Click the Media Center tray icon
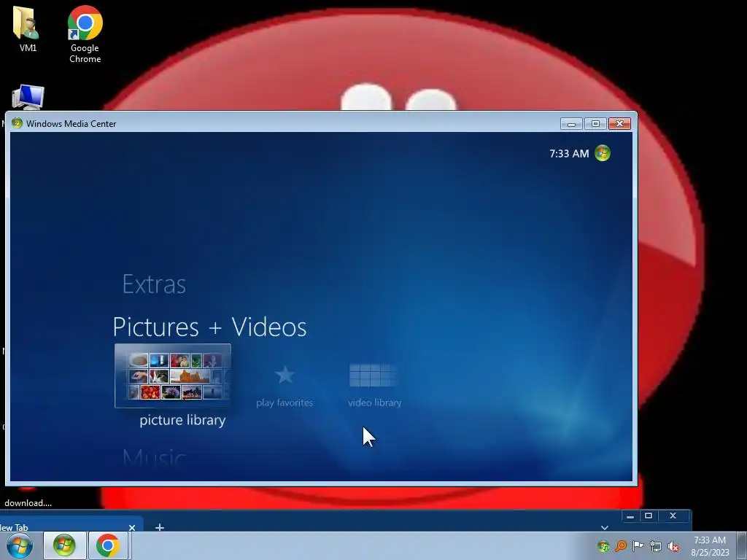 [x=603, y=546]
